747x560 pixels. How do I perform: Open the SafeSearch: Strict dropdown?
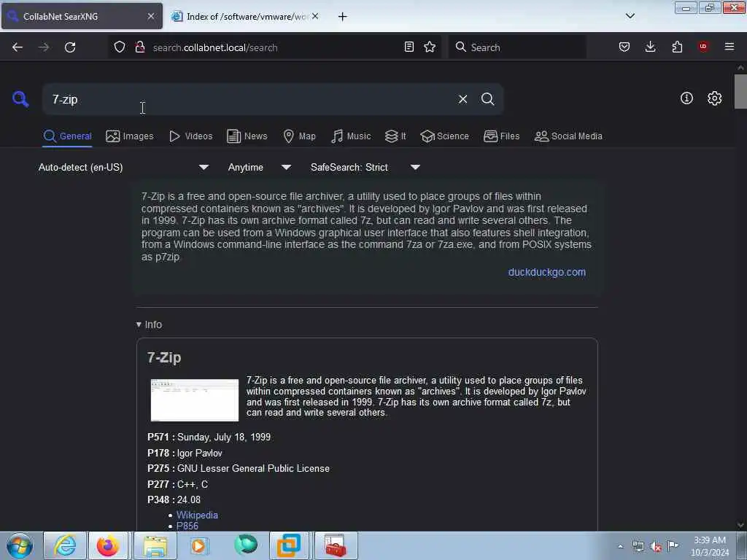pos(365,167)
